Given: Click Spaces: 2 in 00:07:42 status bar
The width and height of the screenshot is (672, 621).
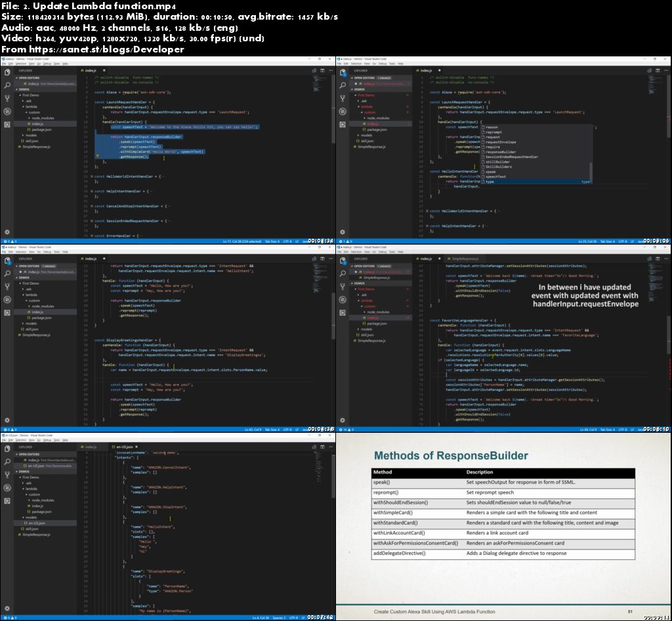Looking at the screenshot, I should pyautogui.click(x=279, y=618).
